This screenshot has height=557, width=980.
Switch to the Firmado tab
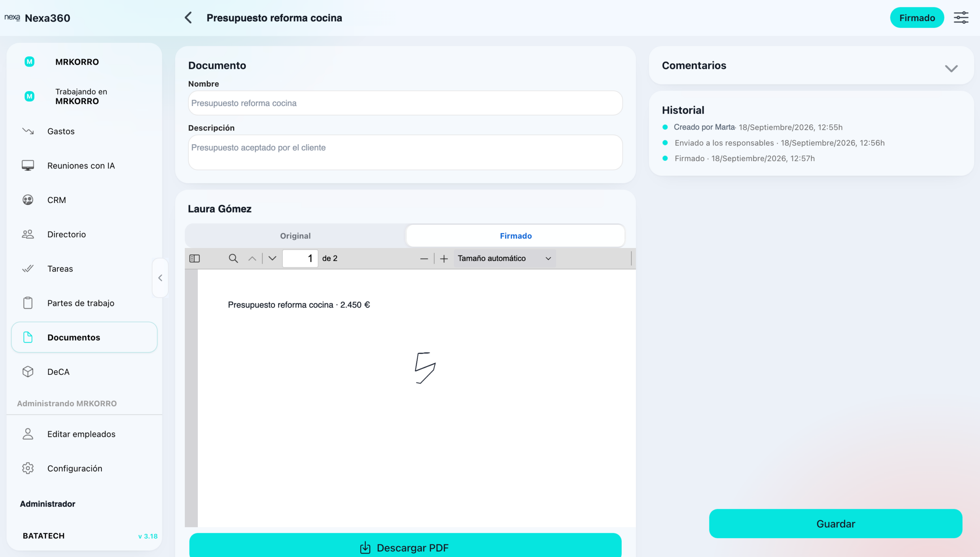[x=515, y=236]
